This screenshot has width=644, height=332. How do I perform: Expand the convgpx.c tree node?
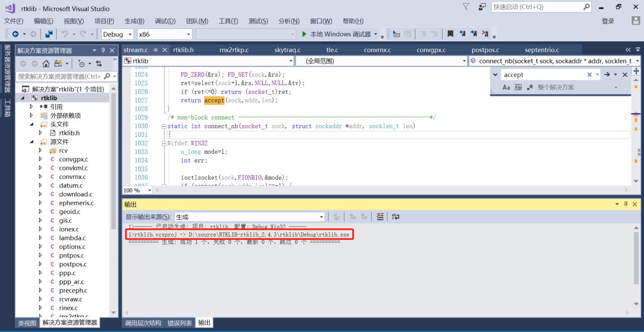(x=40, y=159)
